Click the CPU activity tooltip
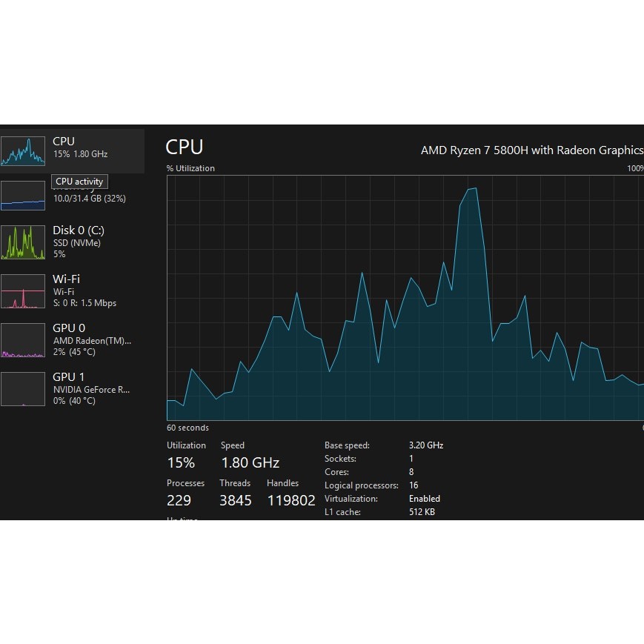This screenshot has height=644, width=644. click(x=80, y=182)
